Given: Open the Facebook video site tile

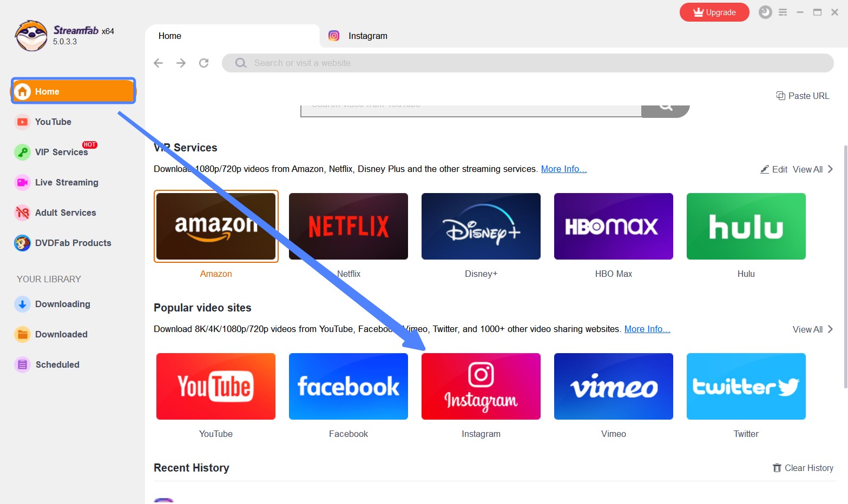Looking at the screenshot, I should click(x=349, y=386).
